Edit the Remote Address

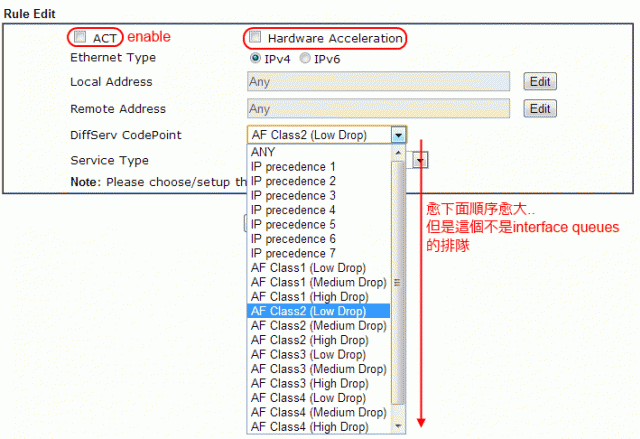click(540, 109)
